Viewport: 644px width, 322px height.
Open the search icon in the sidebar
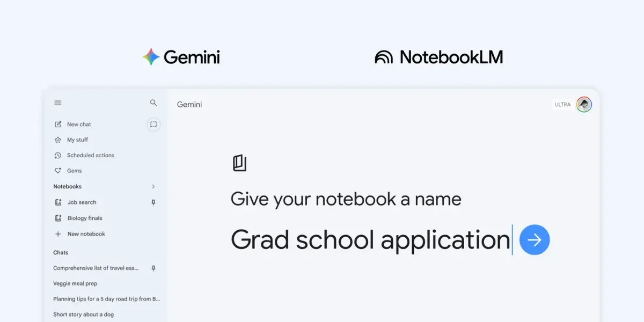click(x=153, y=103)
